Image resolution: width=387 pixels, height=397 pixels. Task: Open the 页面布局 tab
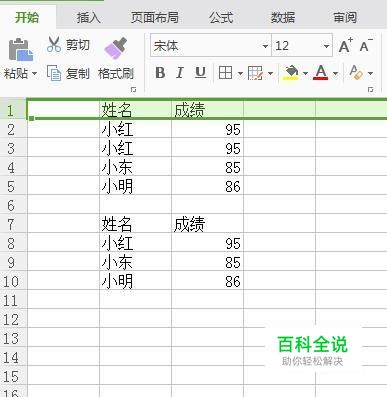[154, 17]
